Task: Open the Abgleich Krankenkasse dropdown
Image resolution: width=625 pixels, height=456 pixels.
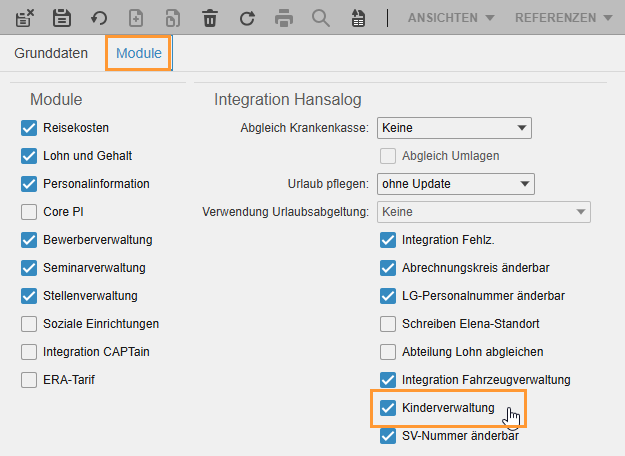Action: pos(454,128)
